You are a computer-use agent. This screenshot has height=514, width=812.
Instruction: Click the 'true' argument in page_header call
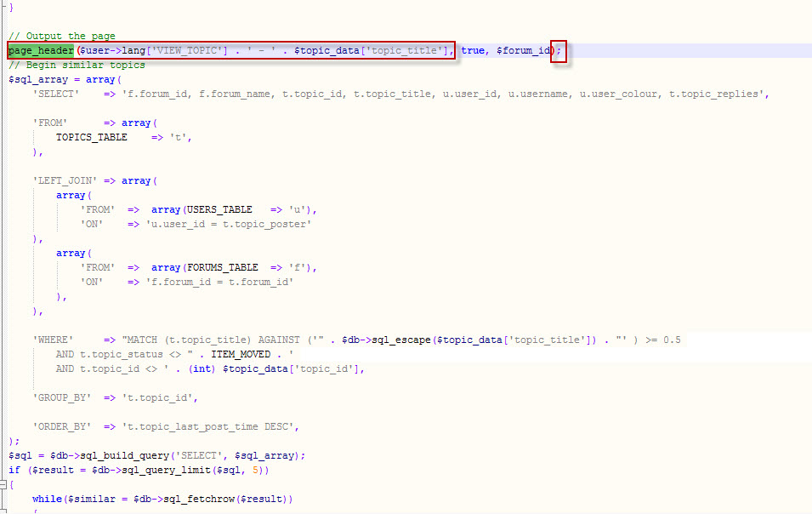click(x=473, y=50)
